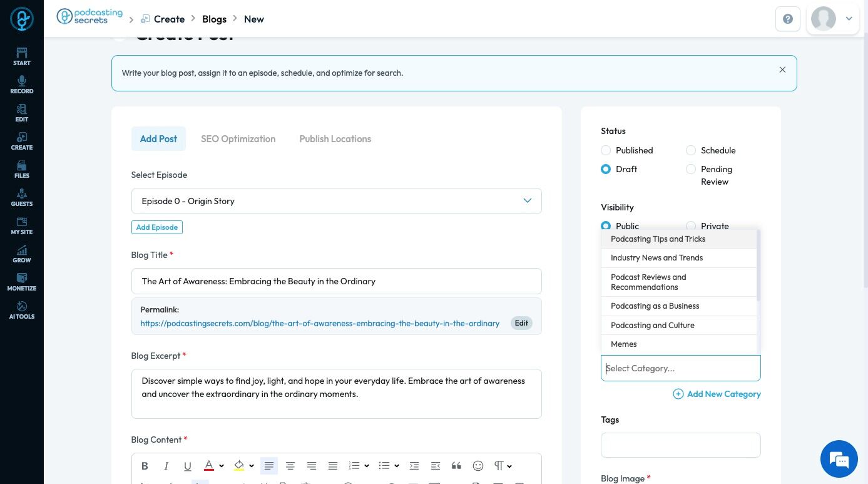Go to the RECORD microphone section
868x484 pixels.
(x=22, y=85)
